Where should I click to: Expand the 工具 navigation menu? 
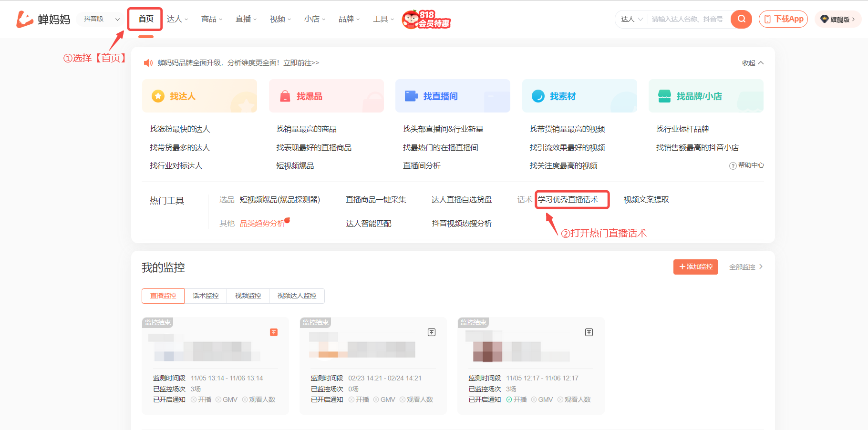[383, 19]
